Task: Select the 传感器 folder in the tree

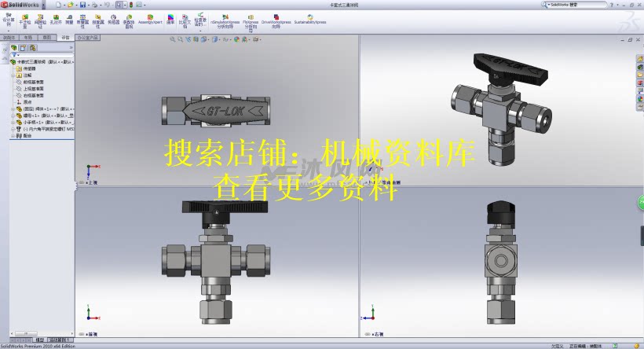Action: [x=29, y=68]
